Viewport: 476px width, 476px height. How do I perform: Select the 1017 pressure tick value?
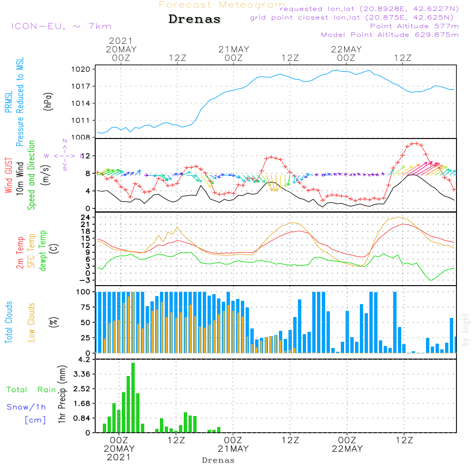click(81, 86)
